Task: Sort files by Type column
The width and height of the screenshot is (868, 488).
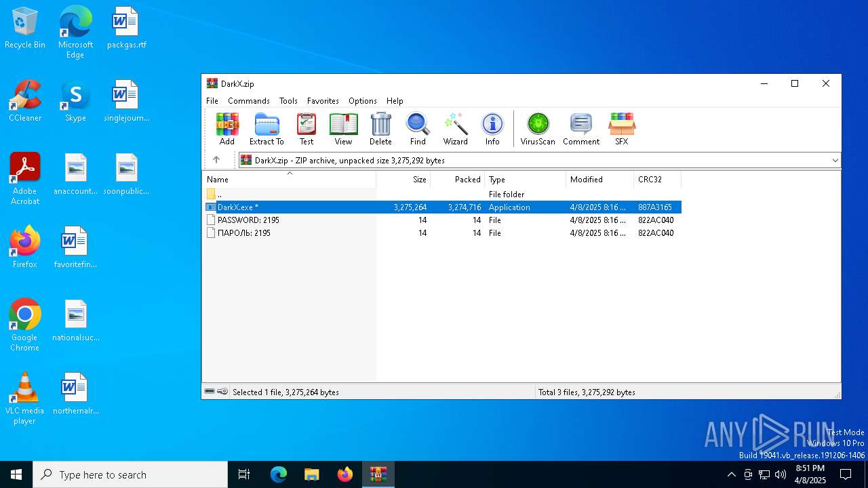Action: point(526,180)
